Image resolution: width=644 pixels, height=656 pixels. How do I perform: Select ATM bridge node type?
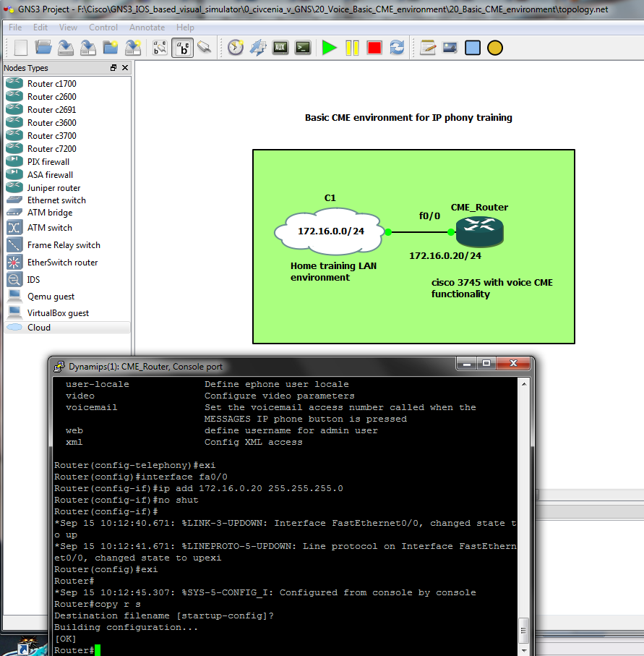pyautogui.click(x=67, y=213)
